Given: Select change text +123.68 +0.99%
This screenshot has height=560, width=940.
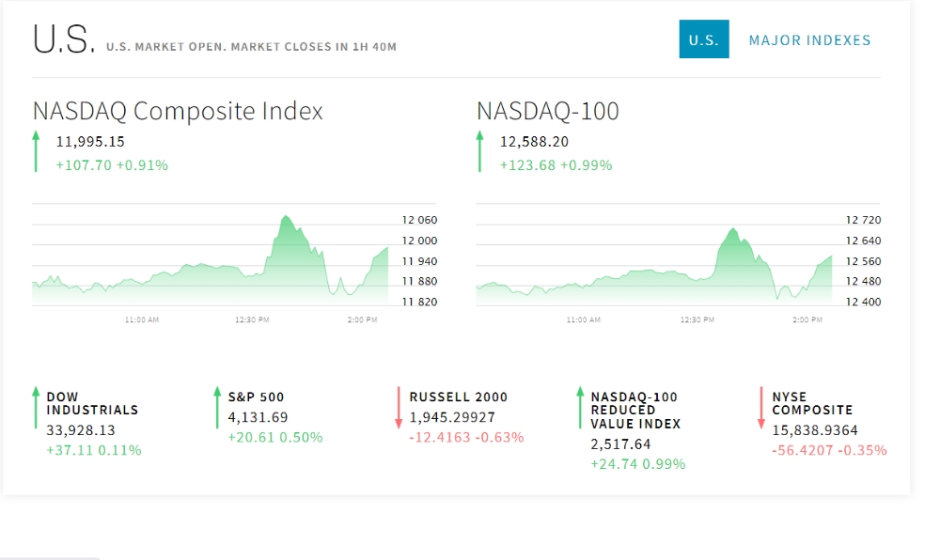Looking at the screenshot, I should [x=556, y=165].
